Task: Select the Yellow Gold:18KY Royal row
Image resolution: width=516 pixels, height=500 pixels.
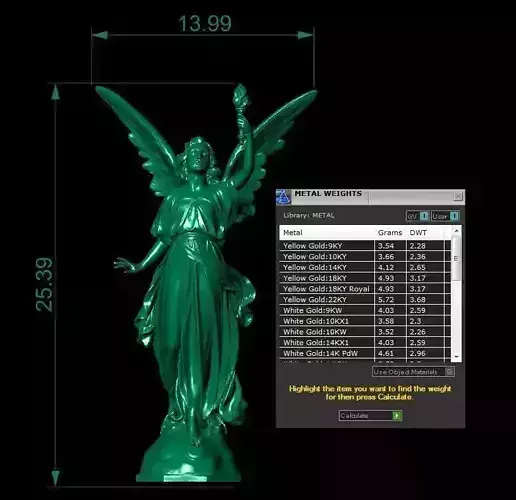Action: (x=365, y=289)
